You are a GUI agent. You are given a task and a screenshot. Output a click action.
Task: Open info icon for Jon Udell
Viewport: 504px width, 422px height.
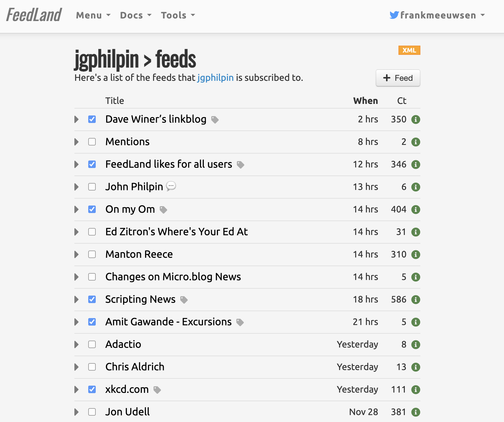click(415, 412)
